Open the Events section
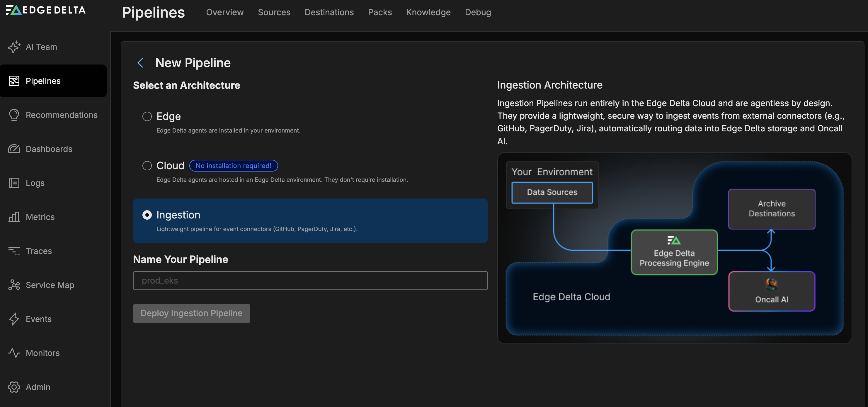868x407 pixels. tap(38, 319)
